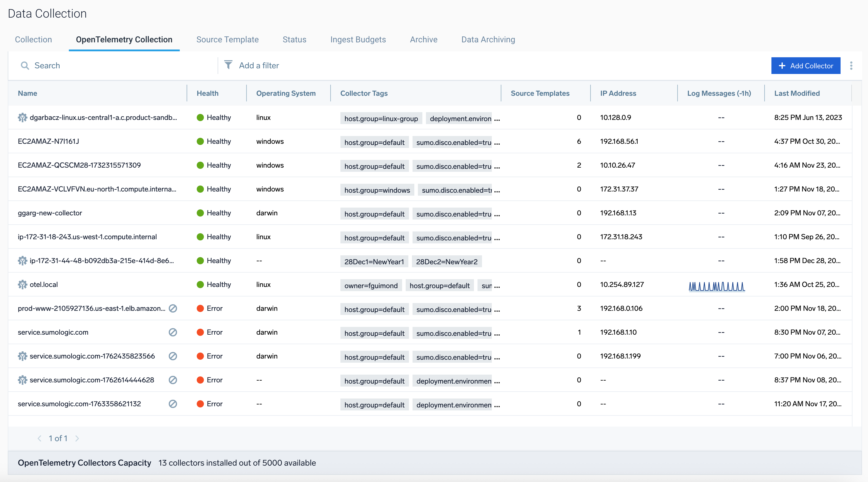Image resolution: width=868 pixels, height=482 pixels.
Task: Click blocked icon beside prod-www-2105927136 collector
Action: pyautogui.click(x=173, y=308)
